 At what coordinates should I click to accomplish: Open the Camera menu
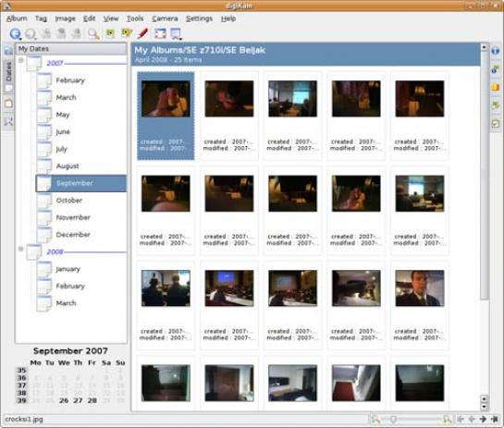point(165,18)
